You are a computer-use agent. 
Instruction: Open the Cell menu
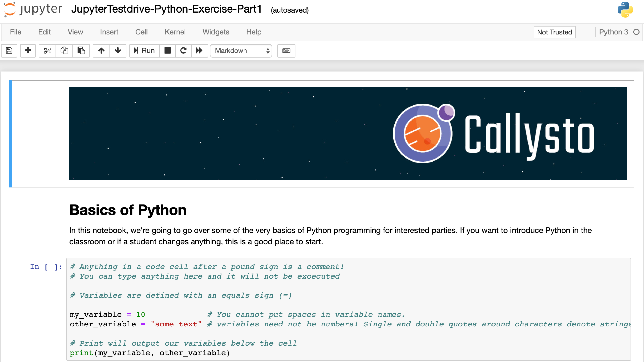pyautogui.click(x=141, y=32)
